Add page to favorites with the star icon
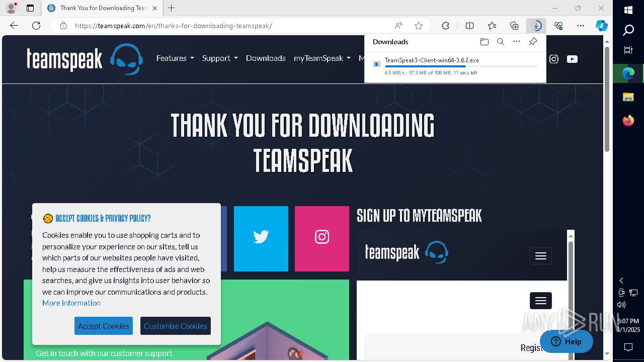Screen dimensions: 644x362 click(x=419, y=26)
